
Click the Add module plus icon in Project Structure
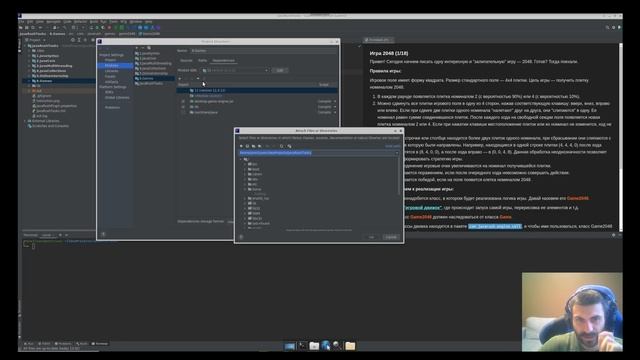coord(137,48)
